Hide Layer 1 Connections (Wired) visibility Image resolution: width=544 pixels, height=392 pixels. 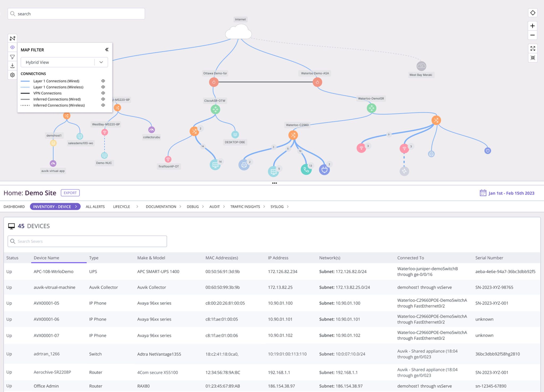pyautogui.click(x=103, y=81)
